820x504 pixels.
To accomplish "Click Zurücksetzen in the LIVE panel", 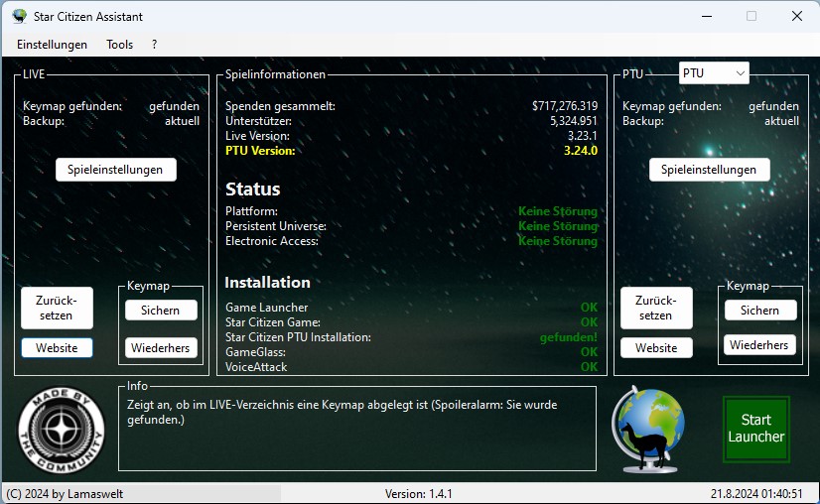I will tap(57, 308).
